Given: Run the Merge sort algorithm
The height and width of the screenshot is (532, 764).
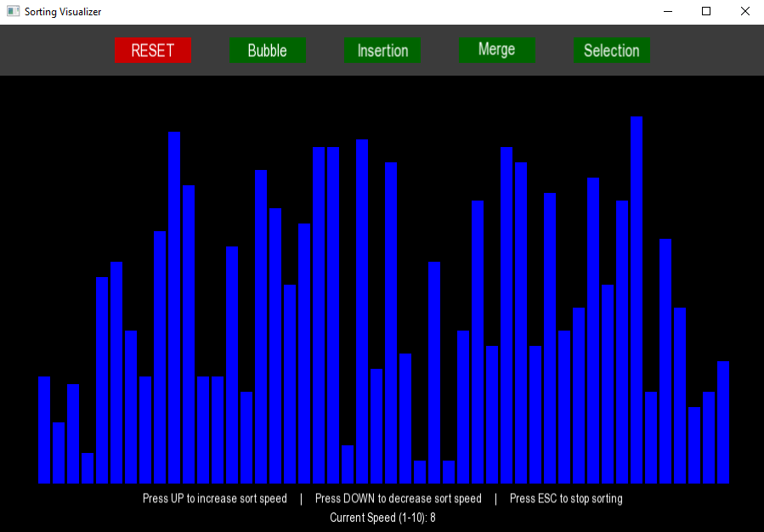Looking at the screenshot, I should coord(496,50).
